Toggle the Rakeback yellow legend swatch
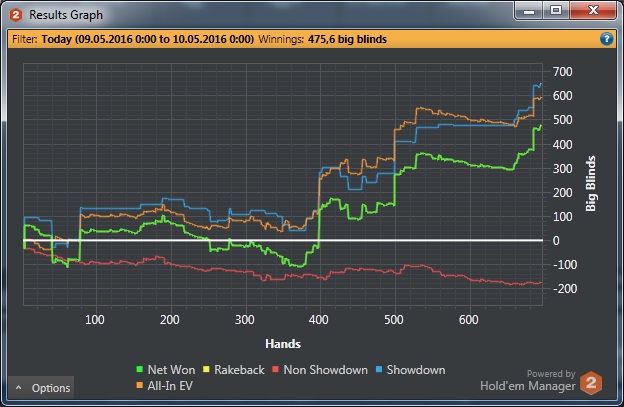Screen dimensions: 624x407 coord(206,370)
